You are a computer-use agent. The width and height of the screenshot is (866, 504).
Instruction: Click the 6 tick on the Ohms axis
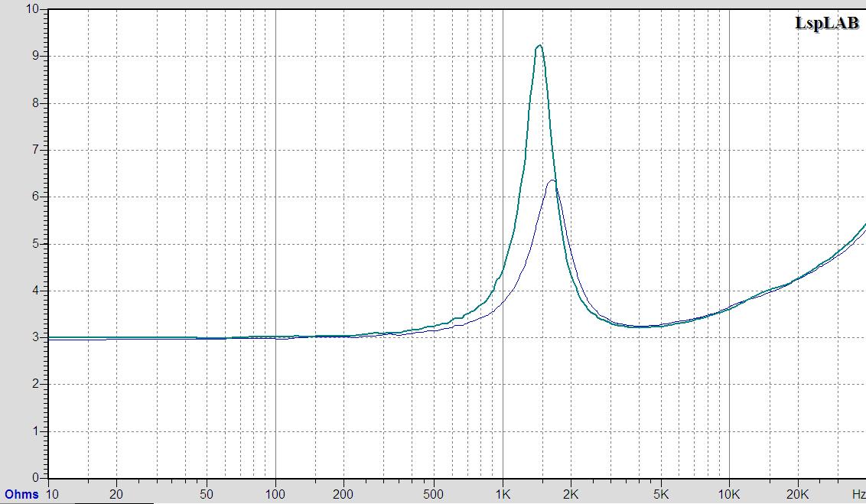coord(35,197)
